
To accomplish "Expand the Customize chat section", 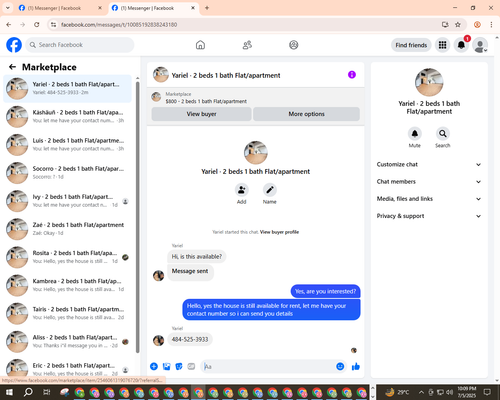I will (429, 164).
